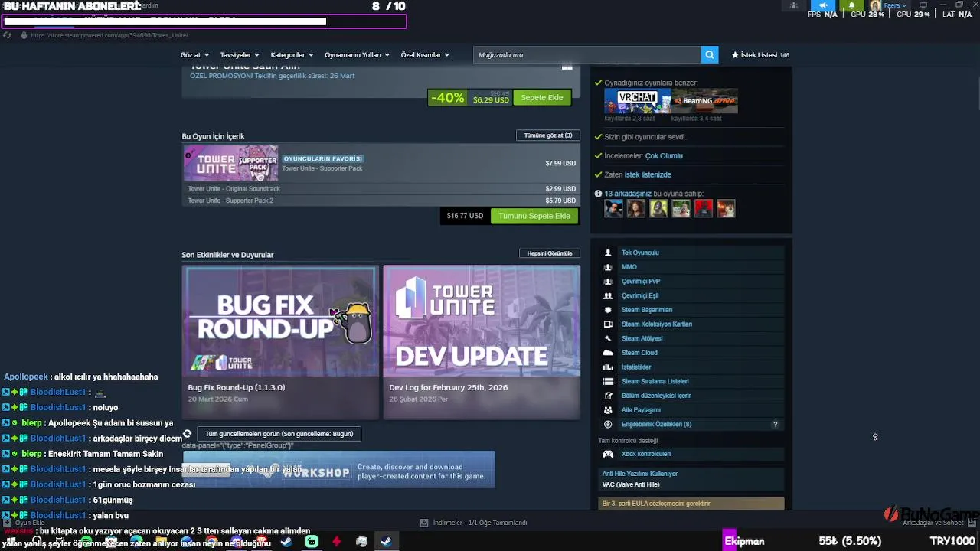This screenshot has height=551, width=980.
Task: Click the browser reload arrow near URL
Action: tap(8, 35)
